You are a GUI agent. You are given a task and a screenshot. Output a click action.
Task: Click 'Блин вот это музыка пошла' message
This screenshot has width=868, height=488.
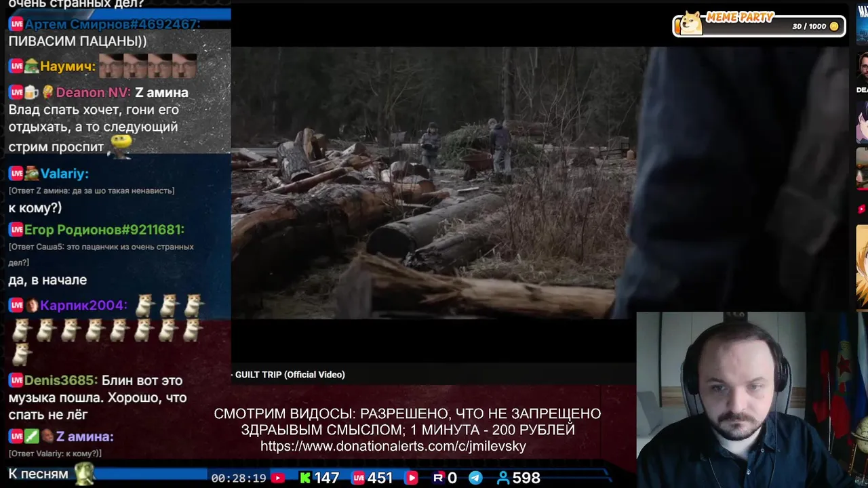[x=97, y=397]
